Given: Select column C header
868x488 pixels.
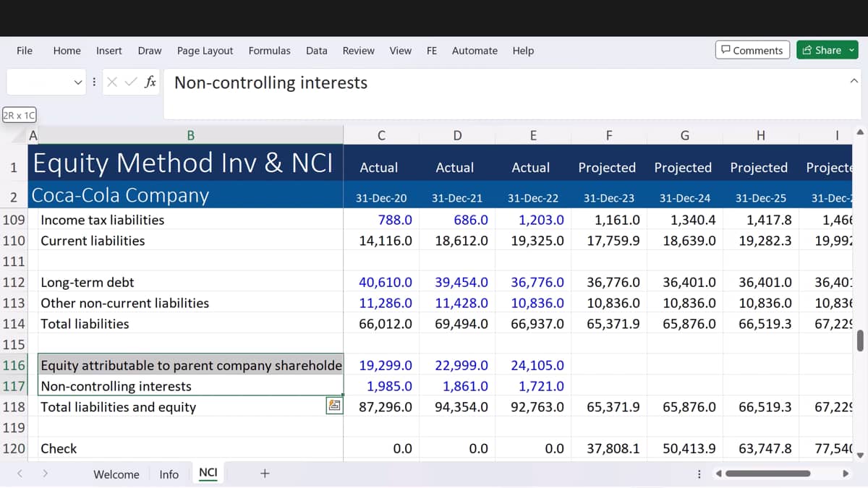Looking at the screenshot, I should click(x=381, y=135).
